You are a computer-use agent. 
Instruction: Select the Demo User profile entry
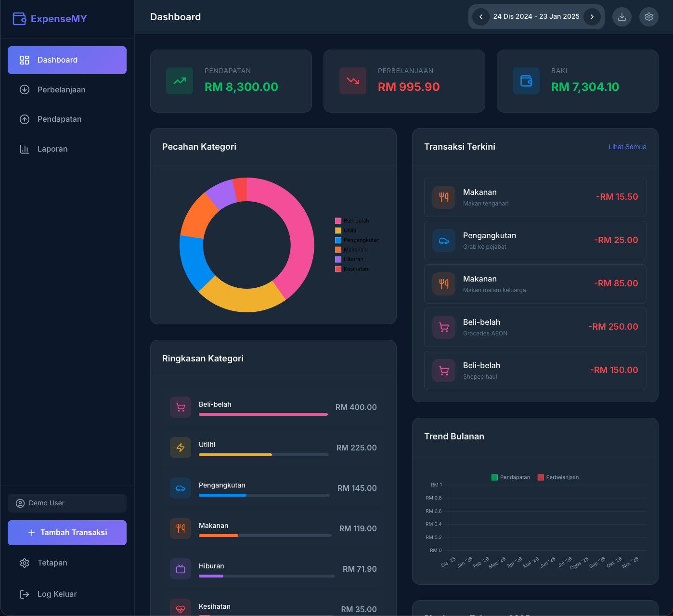click(x=47, y=503)
